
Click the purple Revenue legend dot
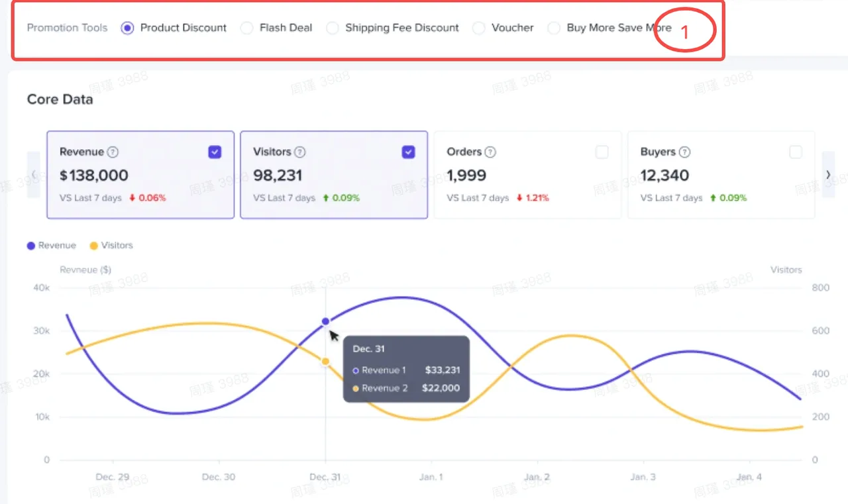coord(31,246)
